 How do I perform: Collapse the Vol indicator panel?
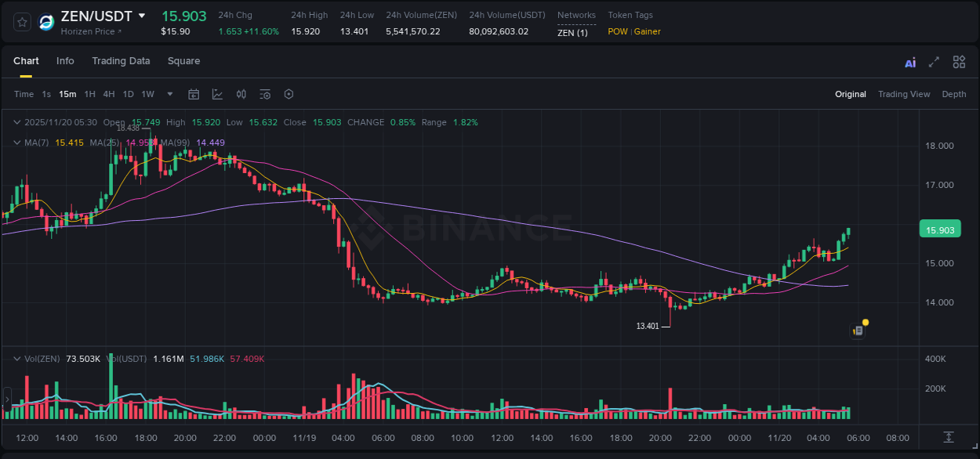click(16, 359)
